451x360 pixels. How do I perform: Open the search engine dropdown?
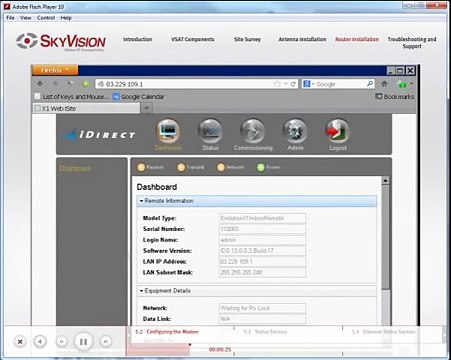coord(308,84)
